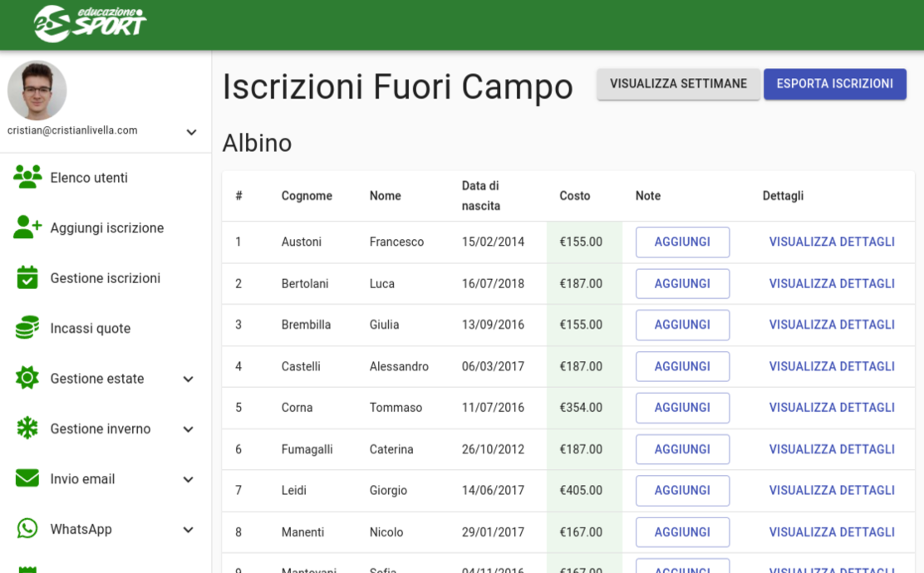This screenshot has width=924, height=573.
Task: Click the Gestione inverno snowflake icon
Action: [27, 429]
